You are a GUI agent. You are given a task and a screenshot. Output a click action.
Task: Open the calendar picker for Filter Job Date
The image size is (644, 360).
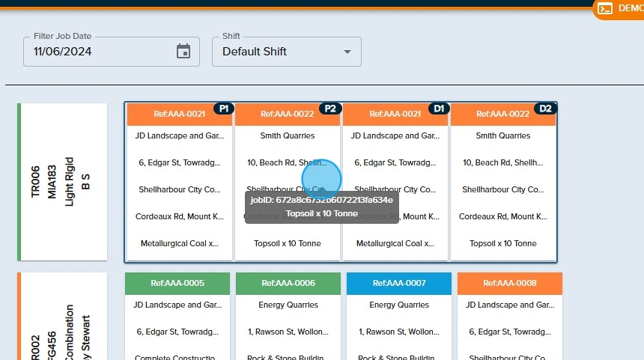183,52
